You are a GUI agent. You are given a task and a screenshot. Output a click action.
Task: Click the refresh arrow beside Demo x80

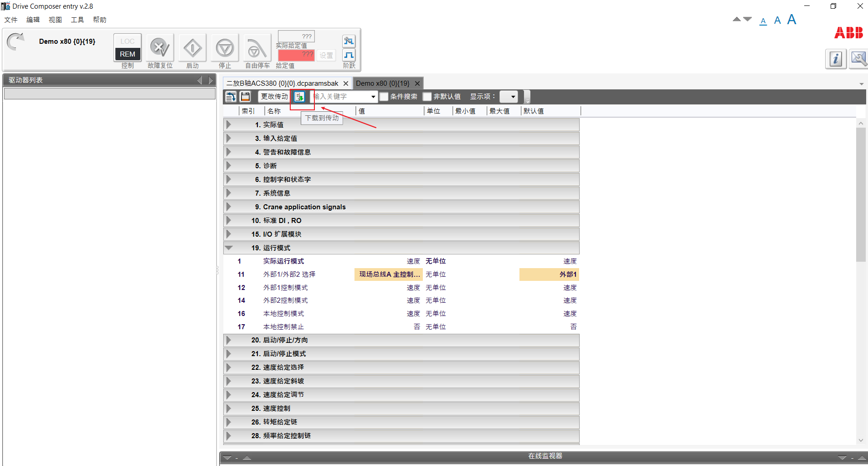15,42
